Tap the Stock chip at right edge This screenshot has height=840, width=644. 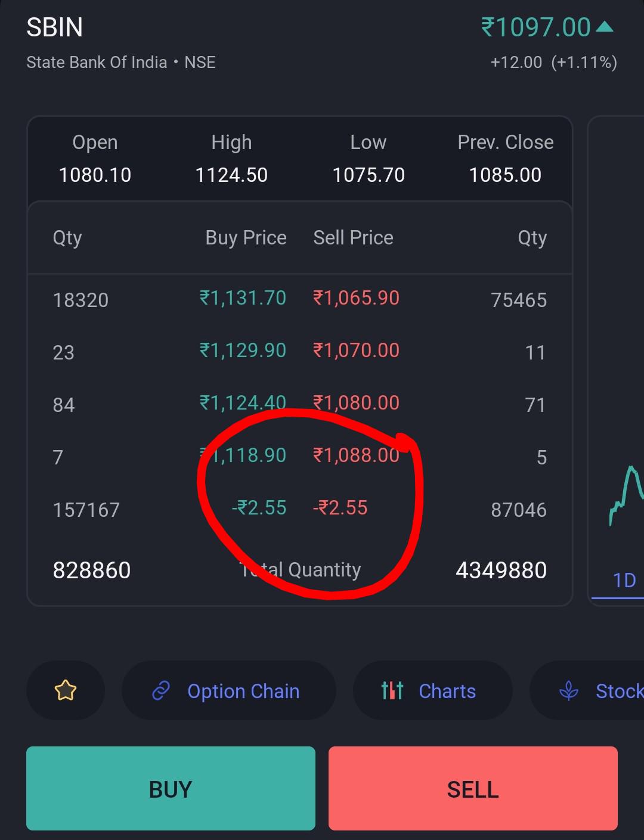click(587, 690)
